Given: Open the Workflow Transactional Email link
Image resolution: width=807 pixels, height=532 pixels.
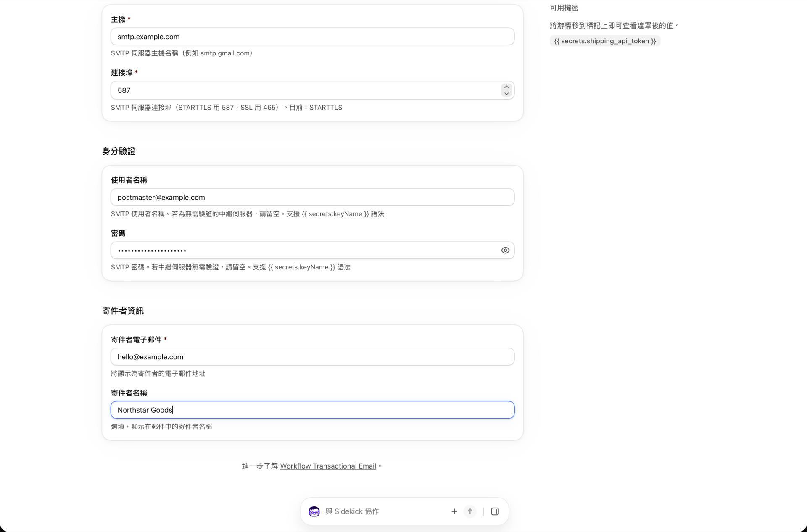Looking at the screenshot, I should (x=328, y=466).
